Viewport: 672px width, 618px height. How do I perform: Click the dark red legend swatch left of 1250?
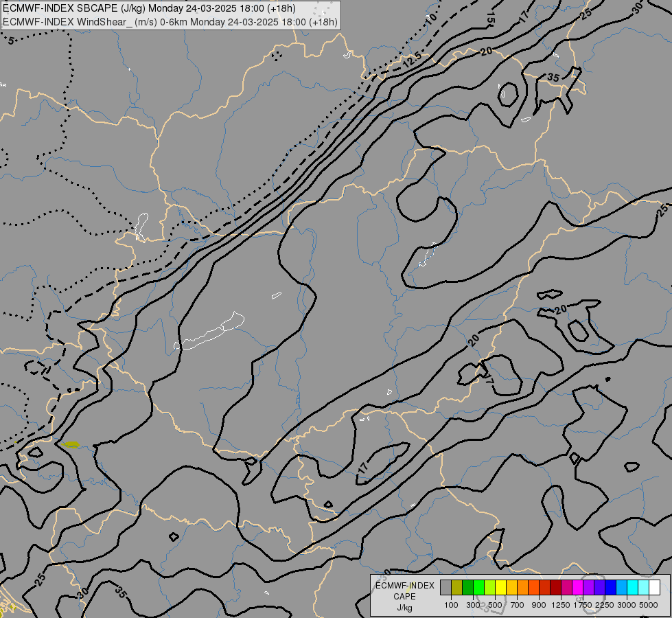click(x=555, y=587)
